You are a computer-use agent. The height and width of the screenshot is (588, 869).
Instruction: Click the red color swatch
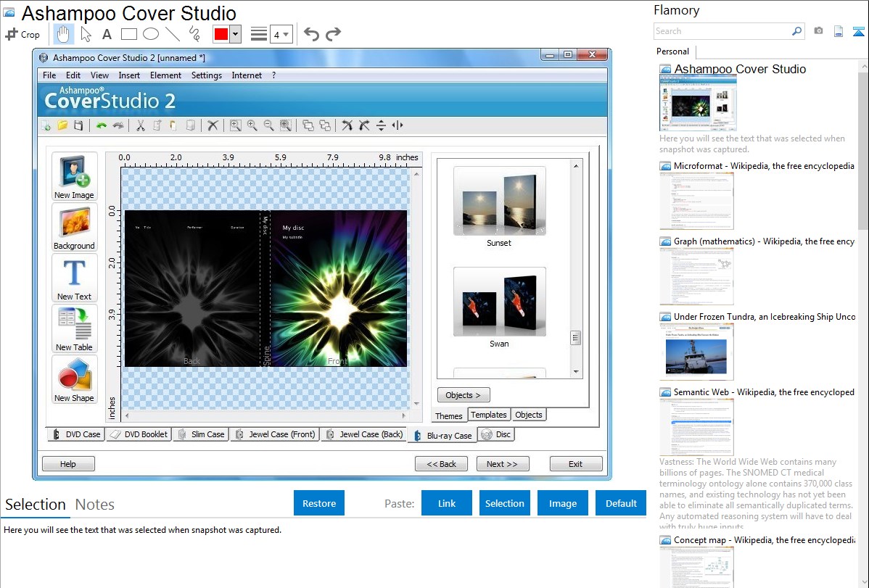point(221,34)
